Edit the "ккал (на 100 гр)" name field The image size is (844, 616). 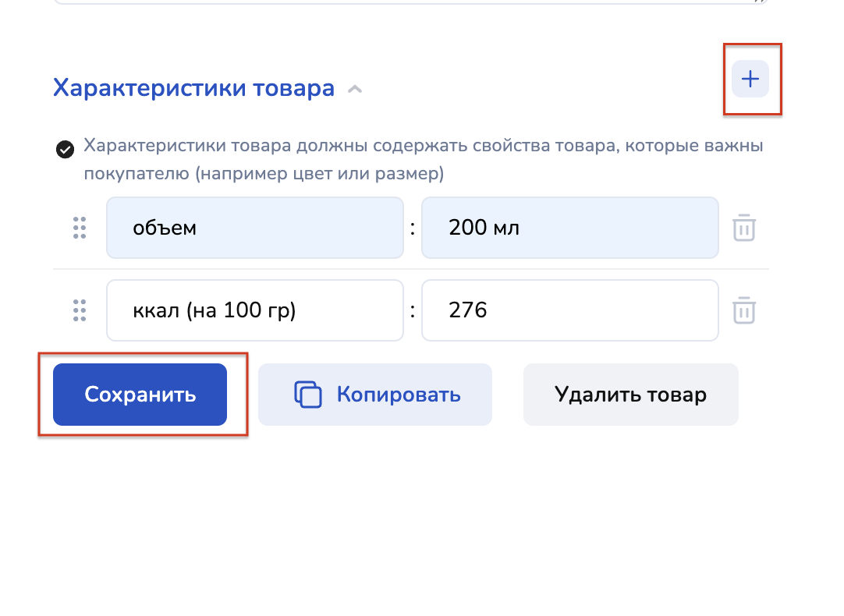tap(254, 310)
